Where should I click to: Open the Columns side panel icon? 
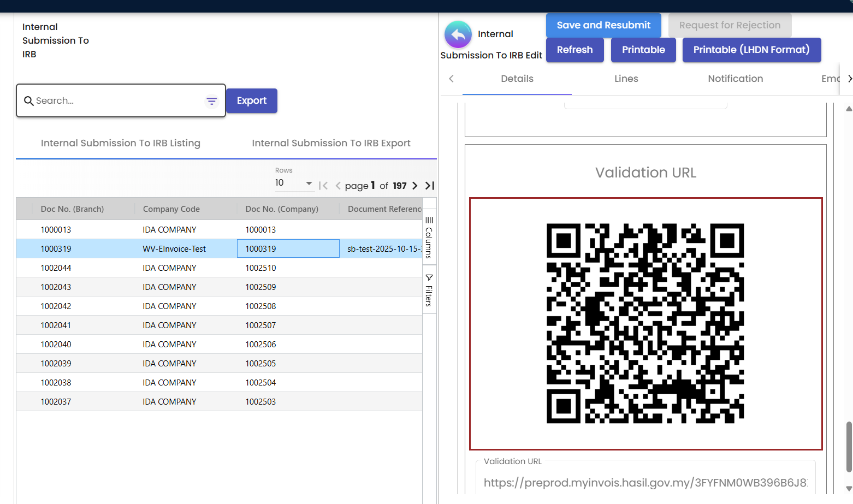pos(429,238)
